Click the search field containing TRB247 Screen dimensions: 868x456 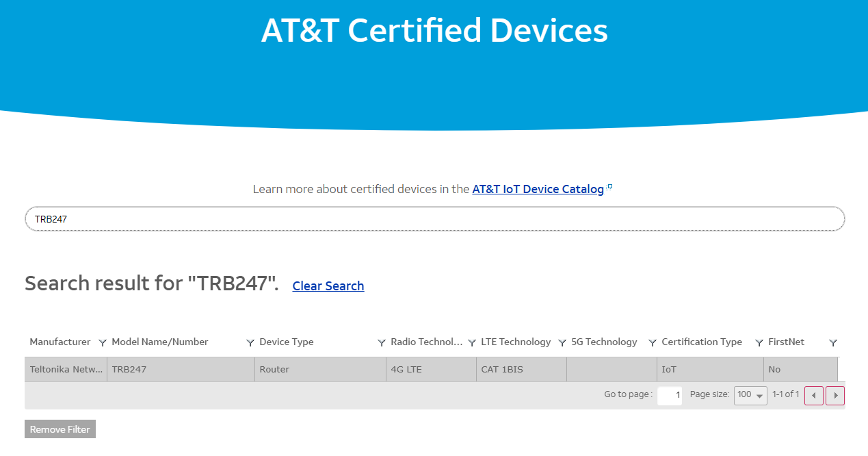point(434,219)
